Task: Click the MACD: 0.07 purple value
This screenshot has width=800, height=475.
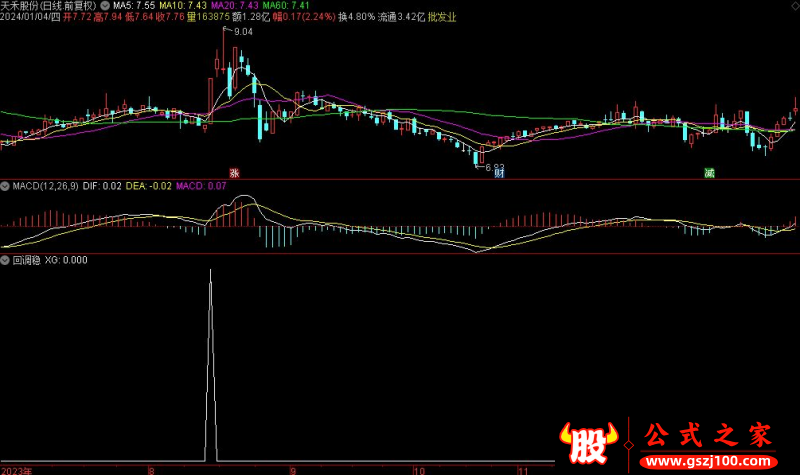Action: click(201, 186)
